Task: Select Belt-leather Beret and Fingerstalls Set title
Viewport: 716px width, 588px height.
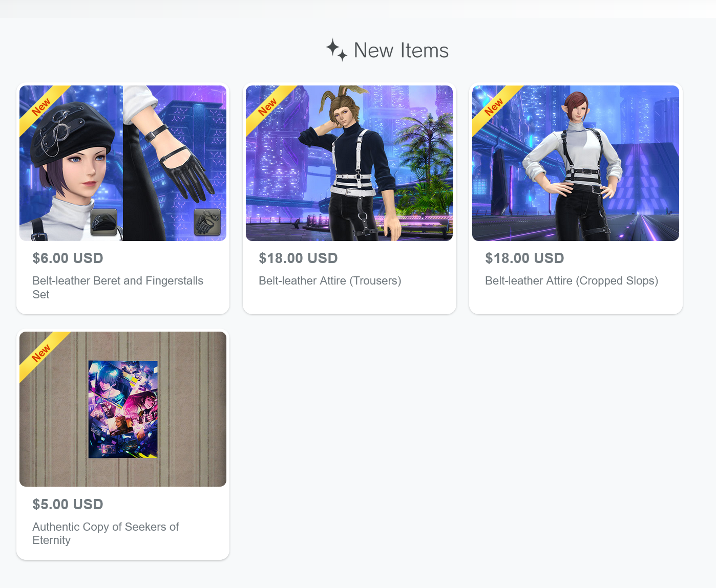Action: [118, 288]
